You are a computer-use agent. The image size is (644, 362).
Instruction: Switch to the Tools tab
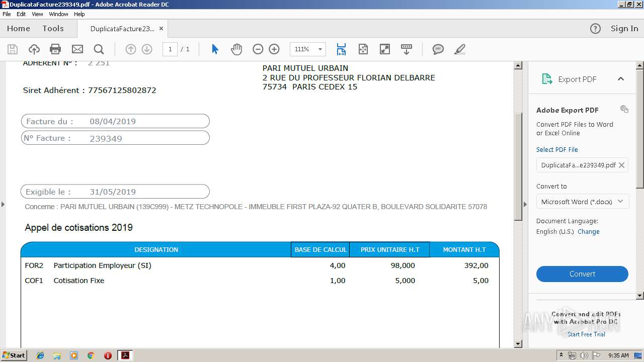(53, 29)
